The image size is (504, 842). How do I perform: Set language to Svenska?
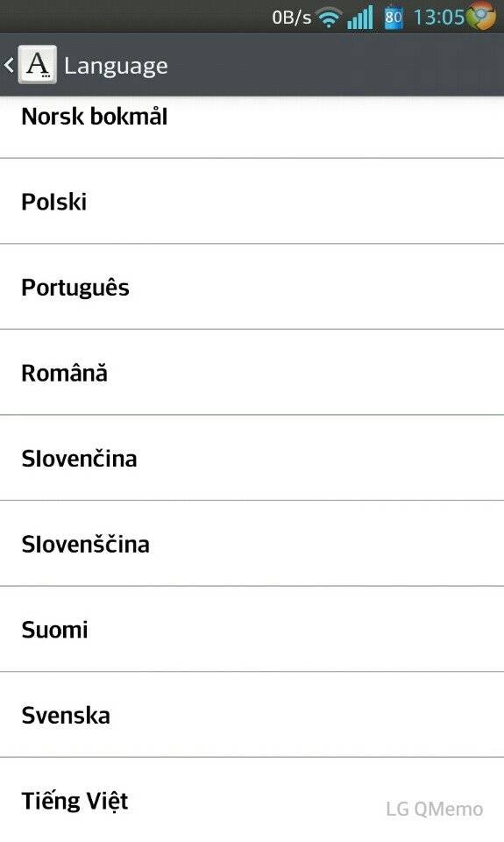coord(252,715)
